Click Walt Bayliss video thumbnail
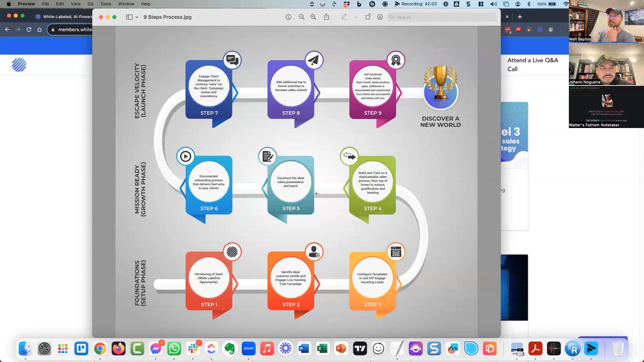The image size is (644, 362). (606, 21)
